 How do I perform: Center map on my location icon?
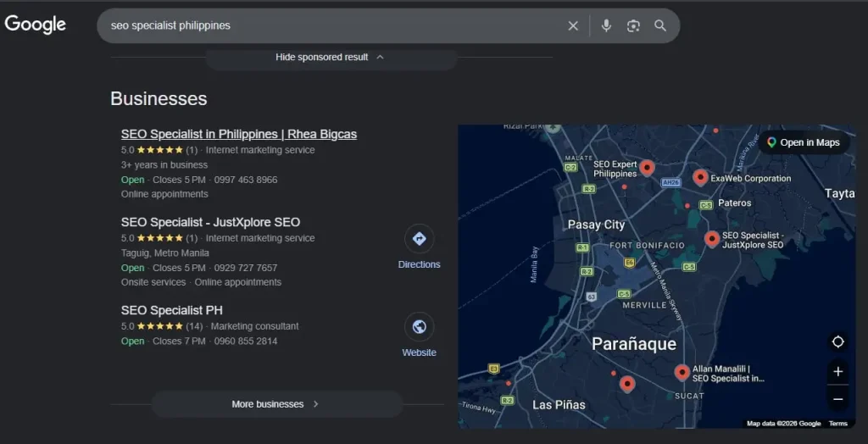(x=837, y=342)
